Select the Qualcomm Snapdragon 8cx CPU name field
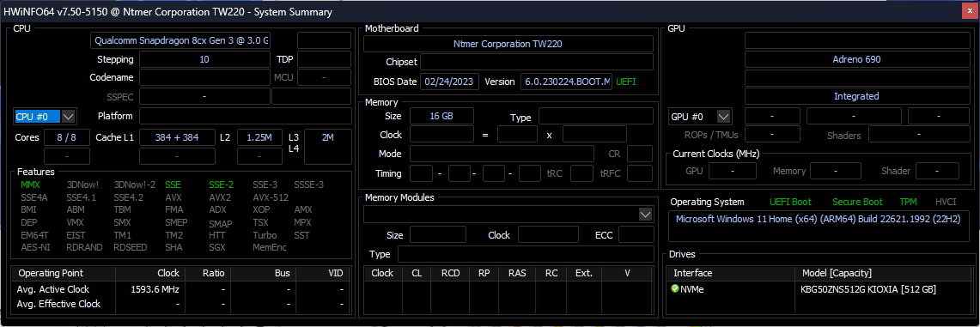980x327 pixels. (x=180, y=40)
